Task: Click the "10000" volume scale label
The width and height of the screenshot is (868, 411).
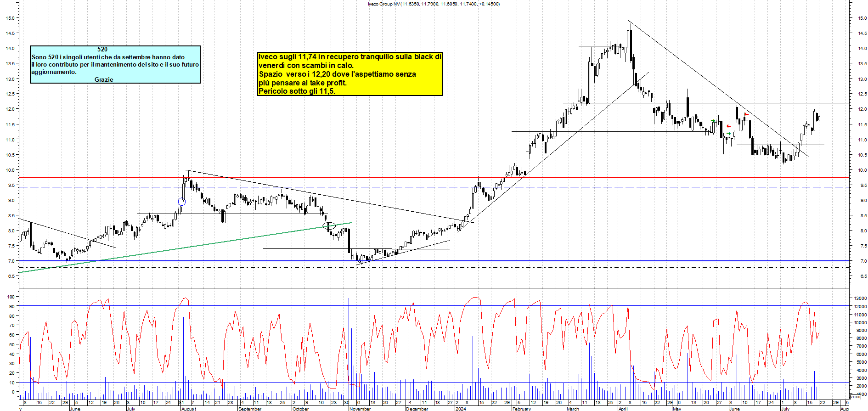Action: (x=860, y=322)
